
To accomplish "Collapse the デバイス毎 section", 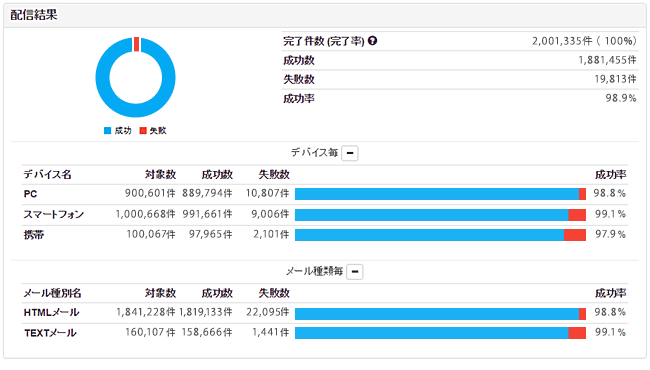I will [350, 153].
